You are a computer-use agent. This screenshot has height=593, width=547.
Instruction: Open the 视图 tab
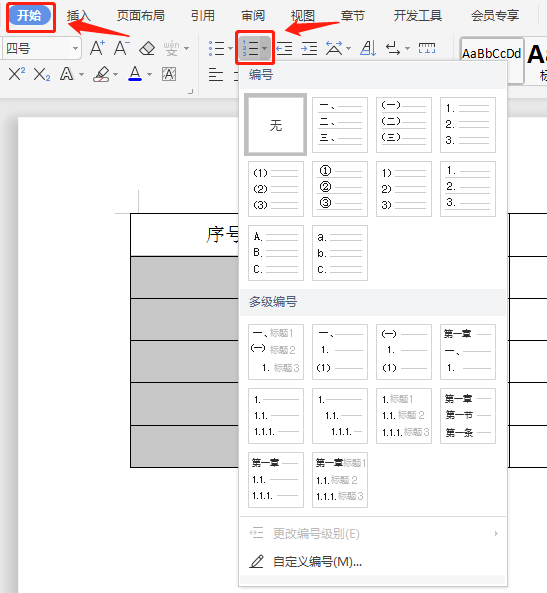click(x=303, y=16)
